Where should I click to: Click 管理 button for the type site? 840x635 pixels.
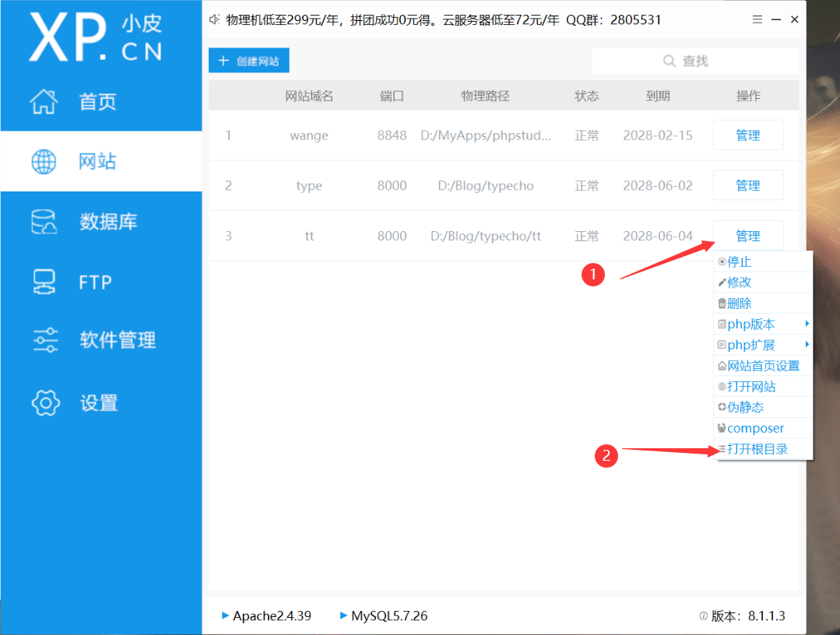747,185
